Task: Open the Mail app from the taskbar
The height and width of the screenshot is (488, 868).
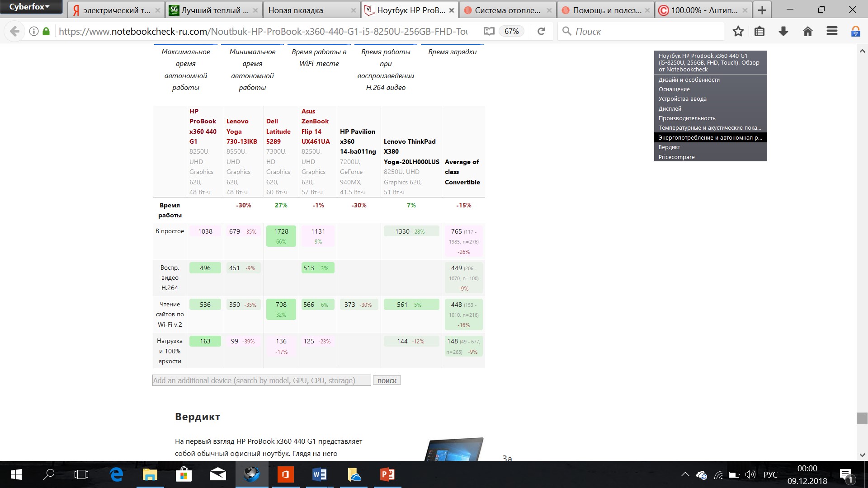Action: (217, 474)
